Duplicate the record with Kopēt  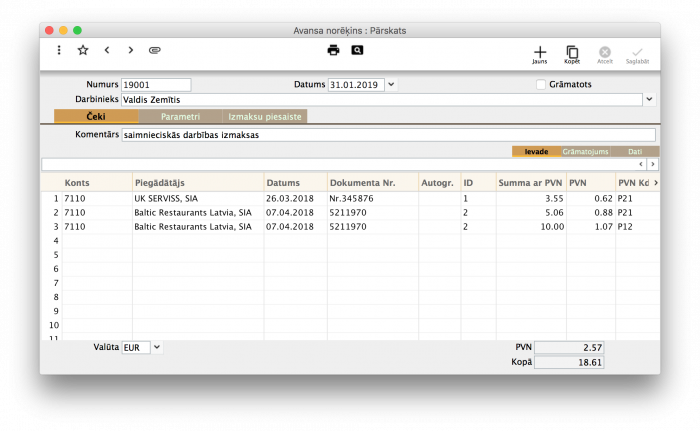pos(572,54)
